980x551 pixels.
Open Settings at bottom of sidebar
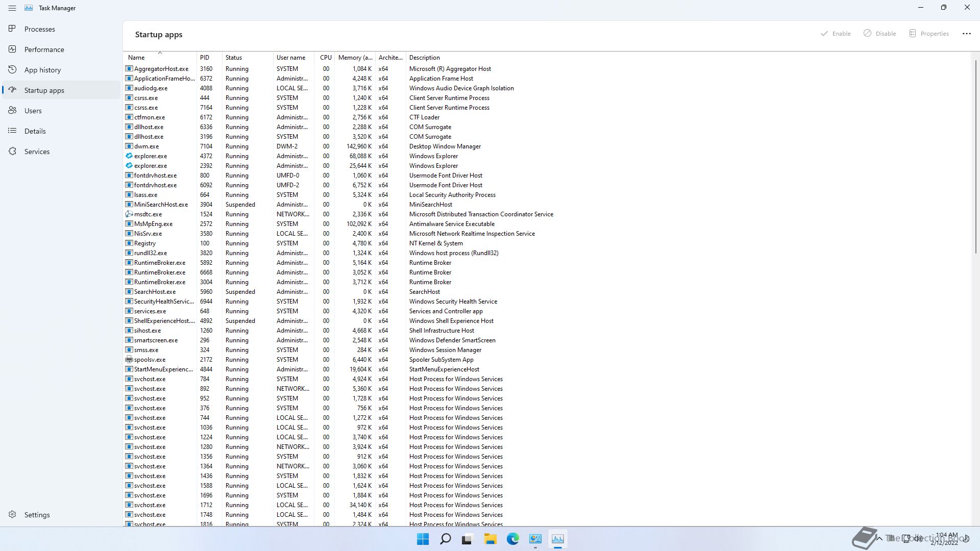tap(61, 515)
